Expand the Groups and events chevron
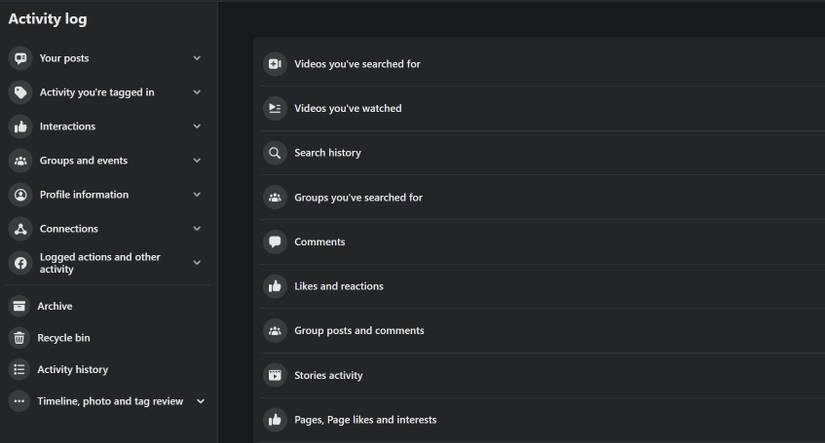825x443 pixels. coord(197,160)
